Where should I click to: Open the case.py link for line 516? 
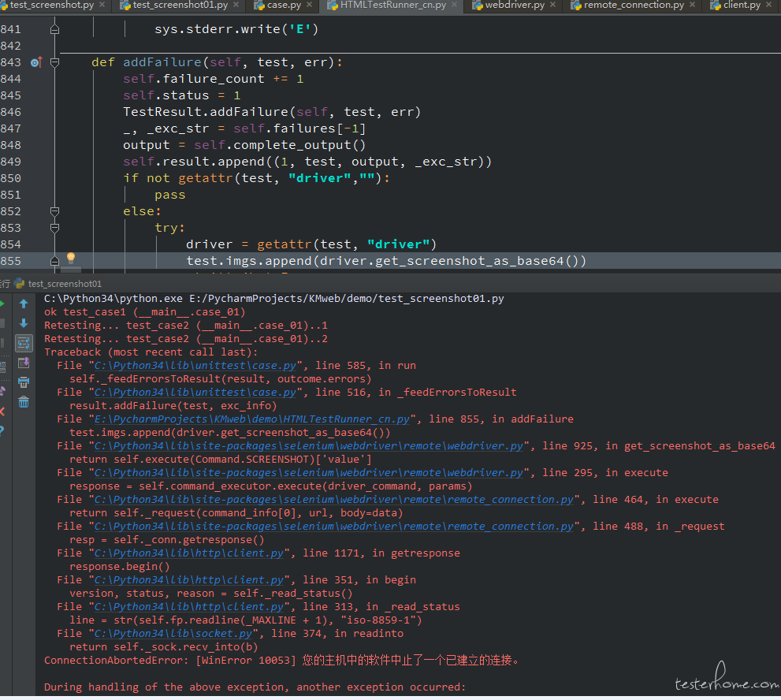195,393
